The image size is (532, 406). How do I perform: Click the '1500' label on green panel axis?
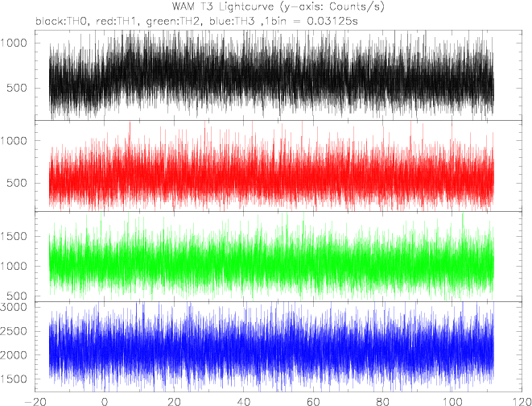click(x=14, y=236)
